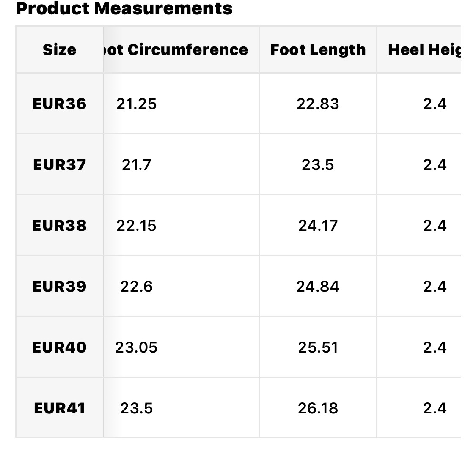Select the Foot Length column header
The width and height of the screenshot is (476, 451).
(318, 50)
